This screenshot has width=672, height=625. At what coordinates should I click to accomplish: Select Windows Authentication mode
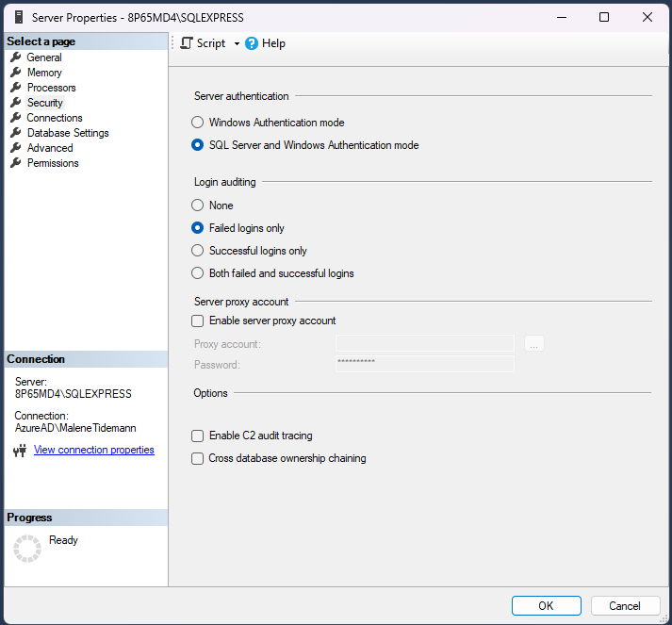[197, 123]
